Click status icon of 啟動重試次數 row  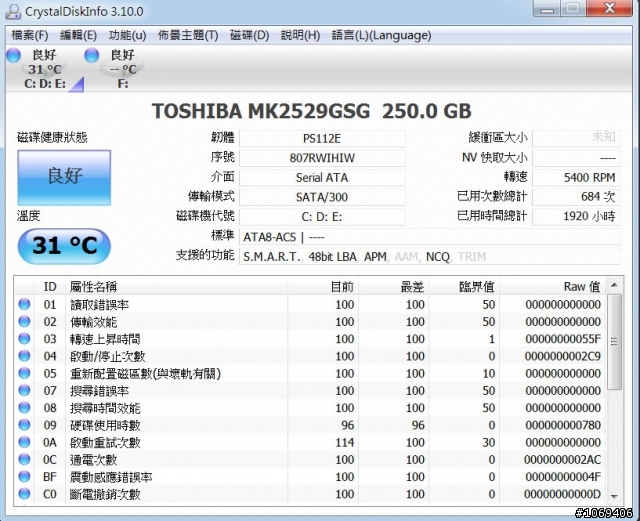tap(24, 442)
